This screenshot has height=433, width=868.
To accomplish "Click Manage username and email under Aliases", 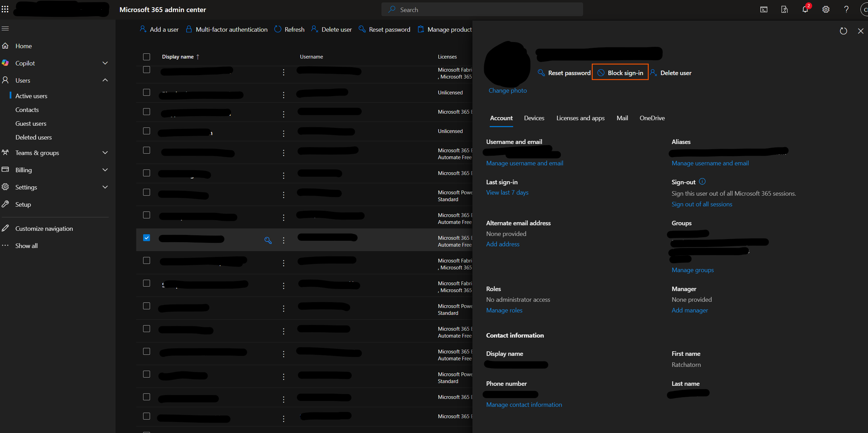I will point(710,163).
